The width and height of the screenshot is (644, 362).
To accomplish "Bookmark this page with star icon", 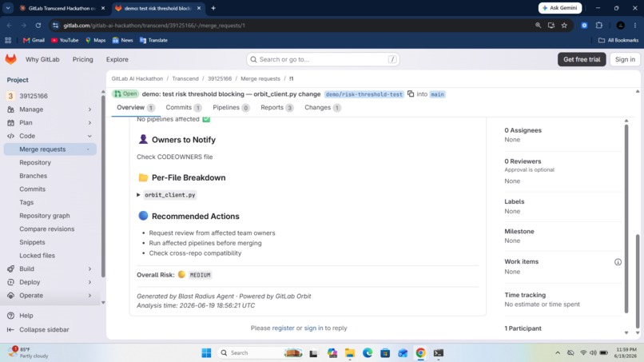I will click(564, 26).
